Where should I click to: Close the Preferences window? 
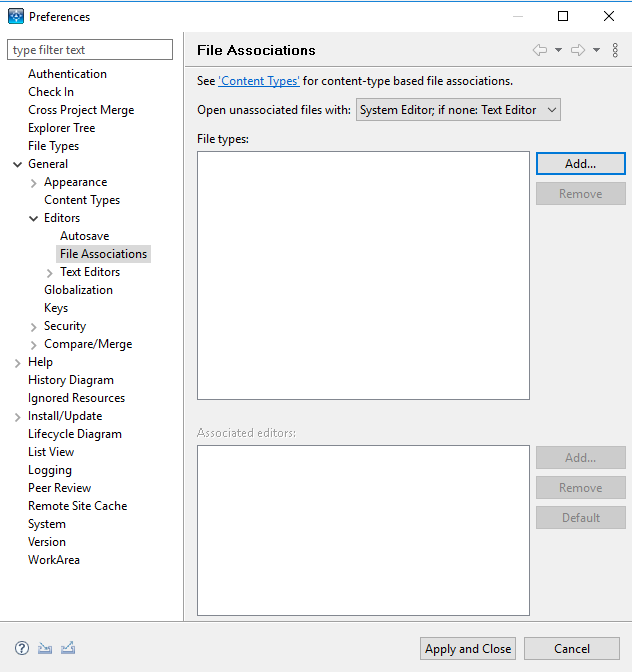[608, 16]
